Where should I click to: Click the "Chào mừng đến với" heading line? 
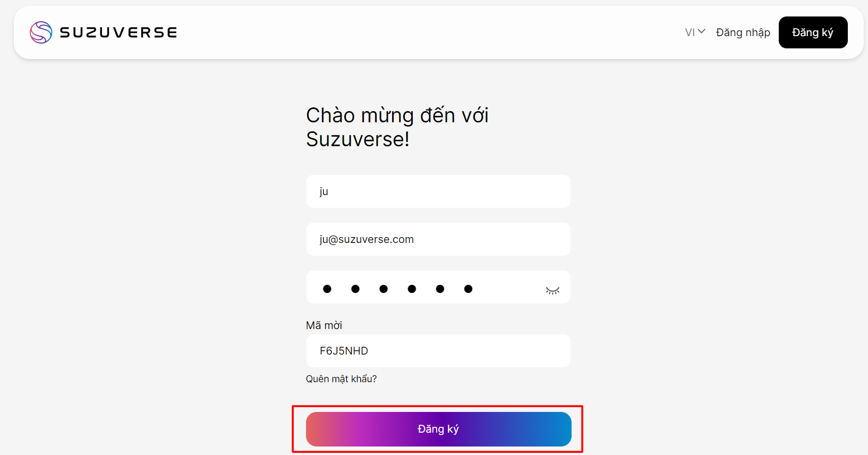[x=397, y=115]
